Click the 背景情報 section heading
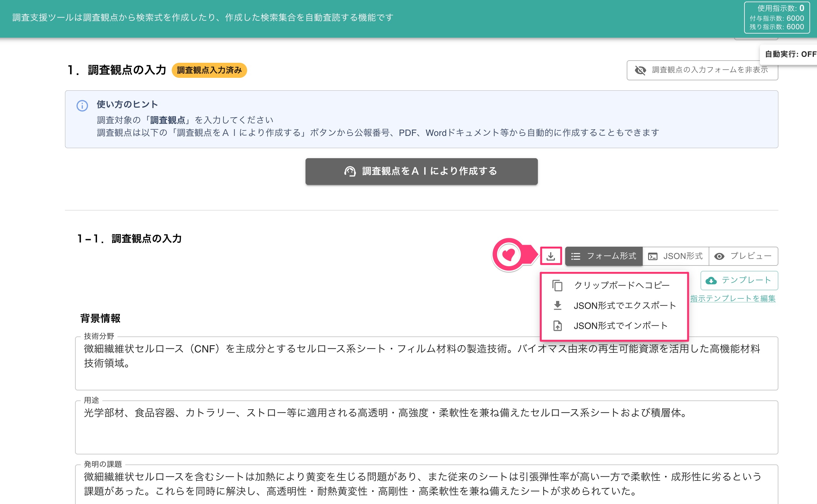The image size is (817, 504). tap(100, 318)
